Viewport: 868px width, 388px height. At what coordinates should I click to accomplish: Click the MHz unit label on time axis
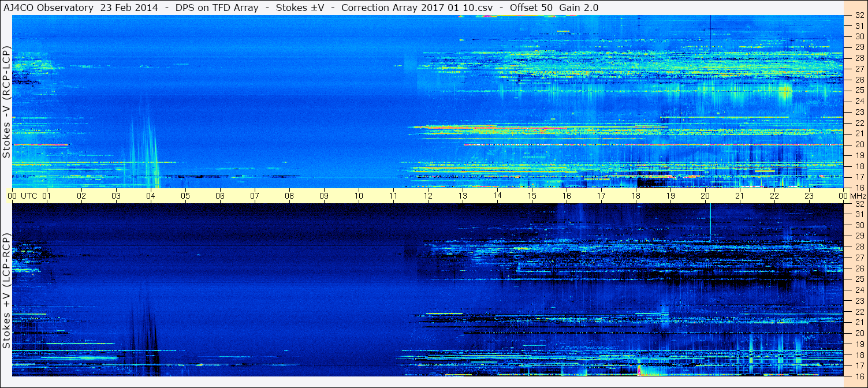(x=857, y=196)
